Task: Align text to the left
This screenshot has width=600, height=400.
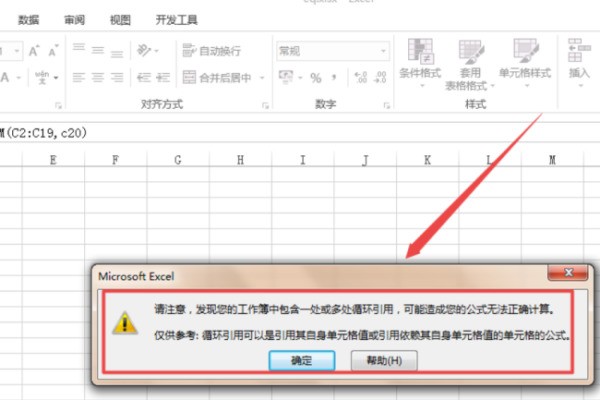Action: point(79,78)
